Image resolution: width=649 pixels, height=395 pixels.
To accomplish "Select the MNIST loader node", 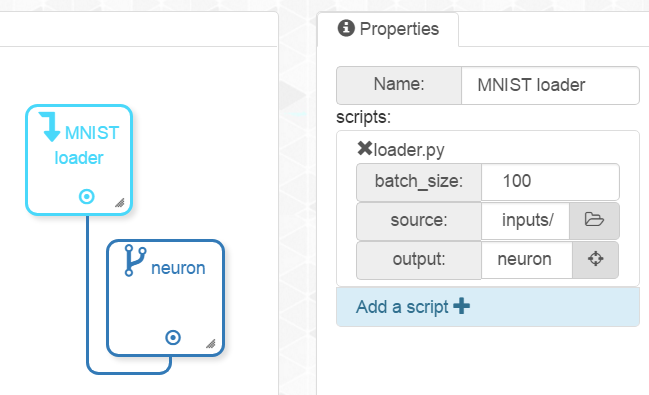I will click(79, 160).
